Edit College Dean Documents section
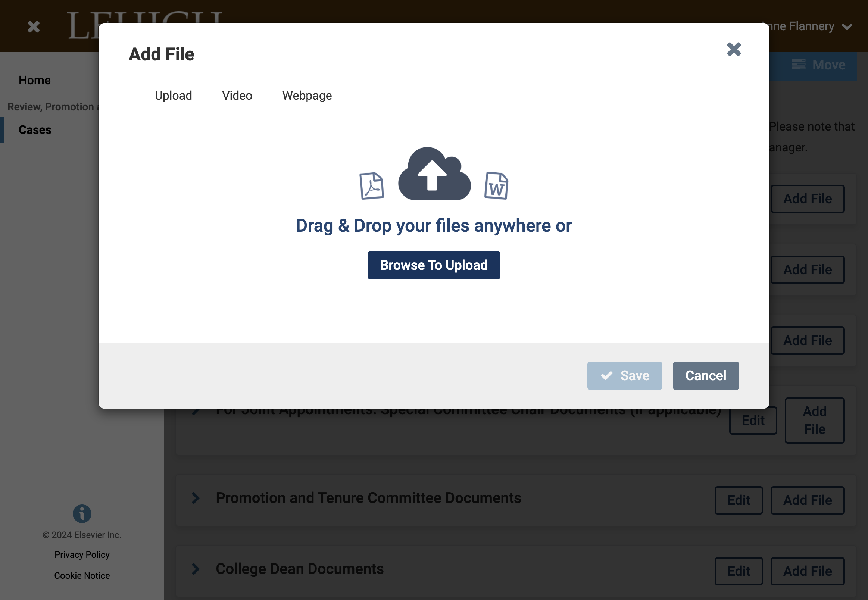The height and width of the screenshot is (600, 868). point(738,571)
